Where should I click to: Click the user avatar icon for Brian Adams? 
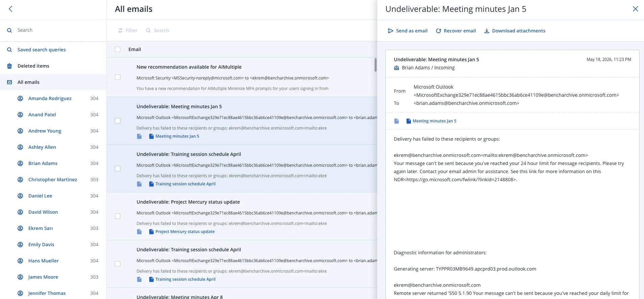[x=20, y=163]
